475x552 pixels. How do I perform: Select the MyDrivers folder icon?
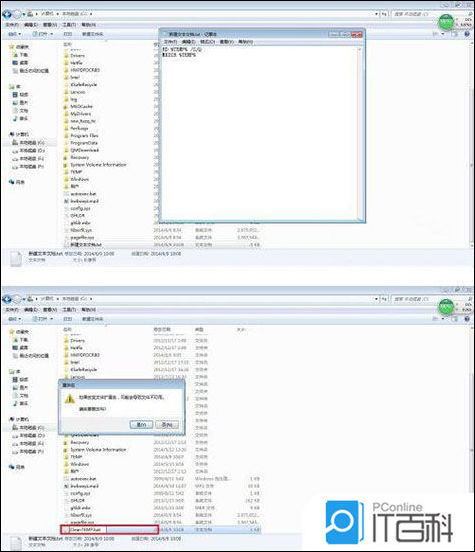pyautogui.click(x=66, y=114)
